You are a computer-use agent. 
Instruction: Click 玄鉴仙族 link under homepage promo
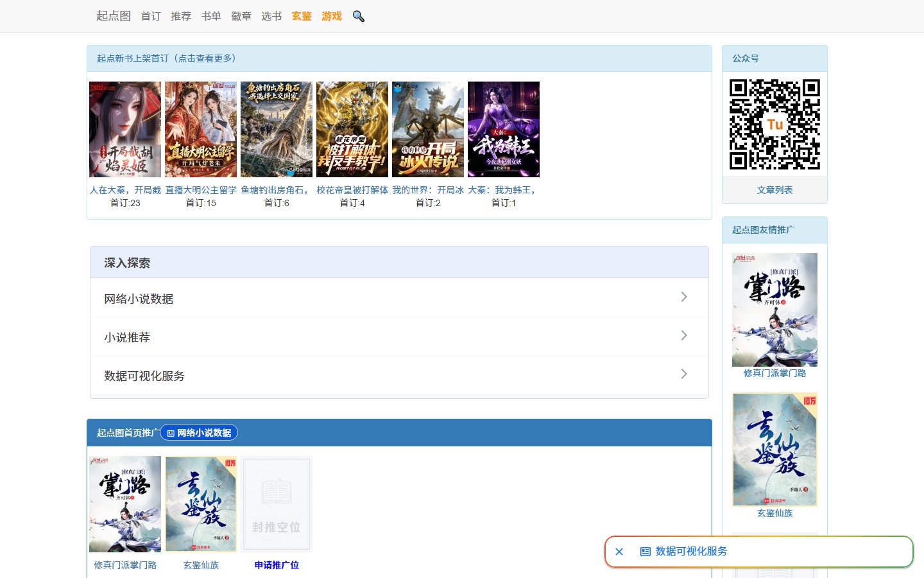(x=201, y=565)
